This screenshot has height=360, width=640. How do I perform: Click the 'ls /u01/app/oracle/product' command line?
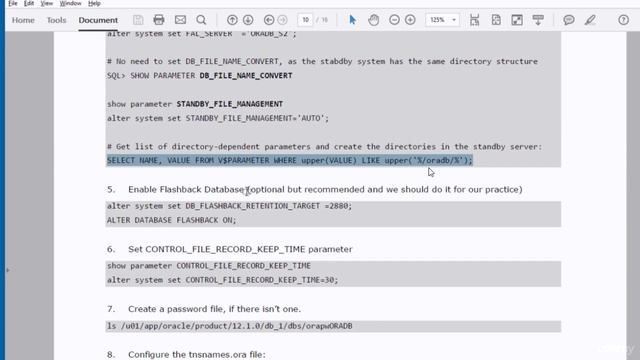(x=229, y=326)
